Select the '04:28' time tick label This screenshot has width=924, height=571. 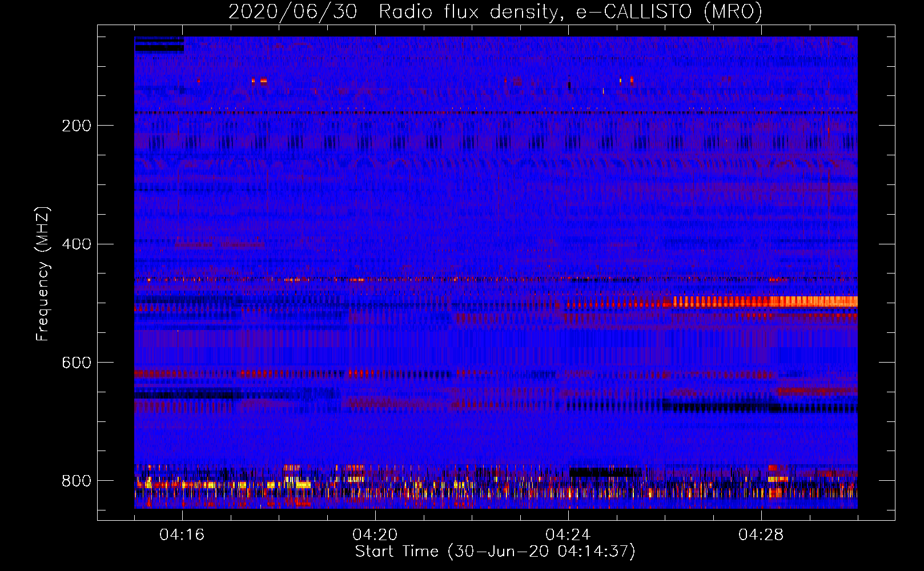point(761,535)
